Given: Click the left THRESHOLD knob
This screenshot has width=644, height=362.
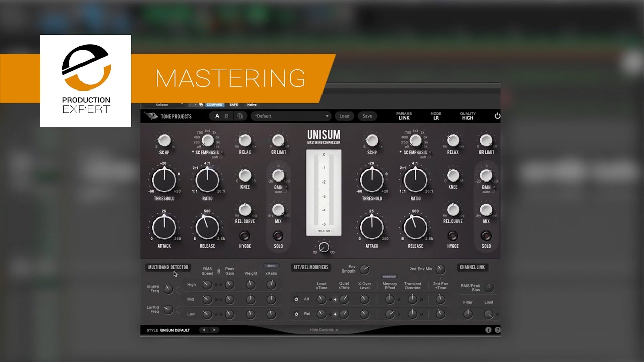Looking at the screenshot, I should click(164, 180).
